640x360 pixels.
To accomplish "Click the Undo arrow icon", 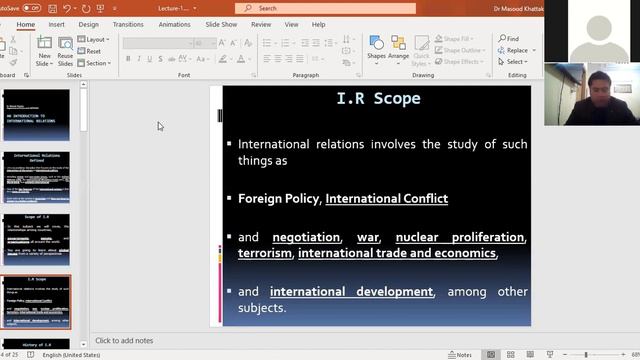I will (67, 8).
